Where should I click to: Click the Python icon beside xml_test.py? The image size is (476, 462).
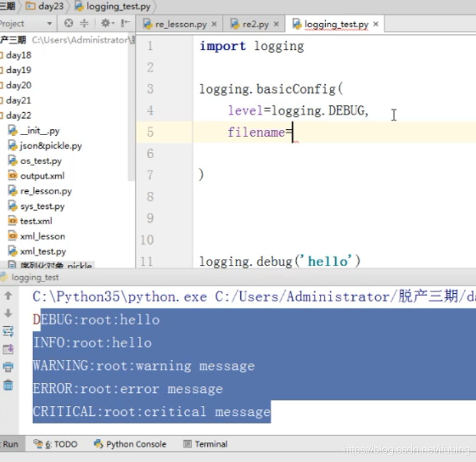(x=13, y=251)
